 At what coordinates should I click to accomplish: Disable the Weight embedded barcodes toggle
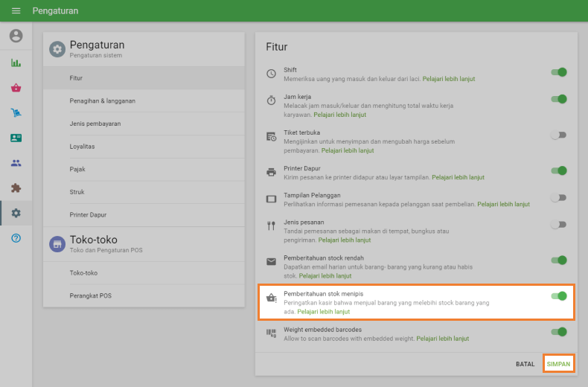[559, 332]
